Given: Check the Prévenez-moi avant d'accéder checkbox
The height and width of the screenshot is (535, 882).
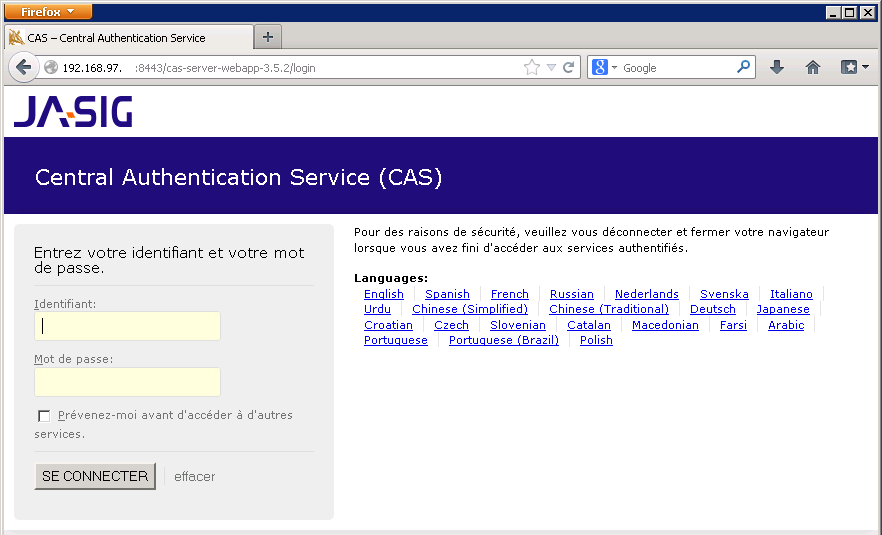Looking at the screenshot, I should 44,416.
